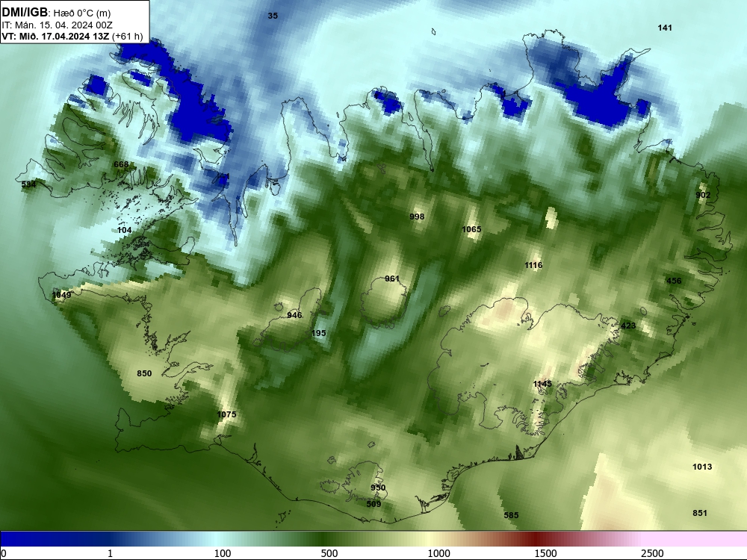Click the IT: Mán. 15. 04. 2024 00Z line
747x560 pixels.
point(58,25)
